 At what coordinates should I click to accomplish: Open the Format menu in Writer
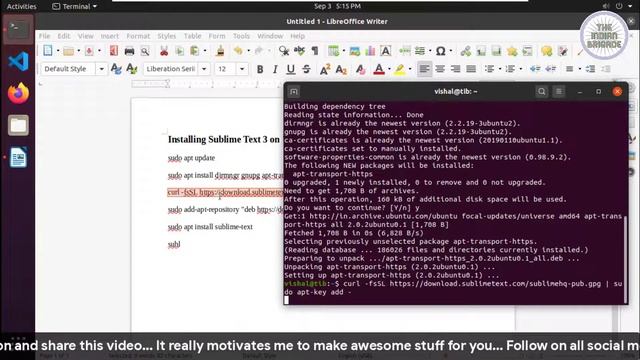point(138,36)
